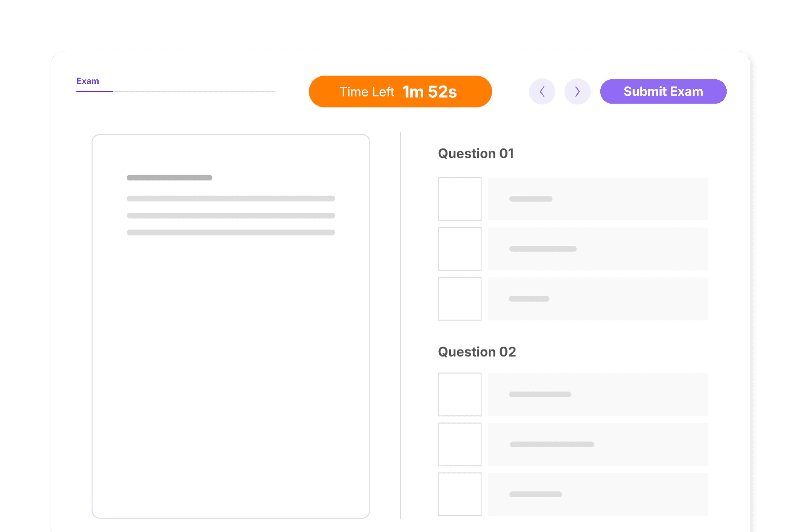This screenshot has height=532, width=806.
Task: Click the Question 02 heading
Action: pyautogui.click(x=477, y=352)
